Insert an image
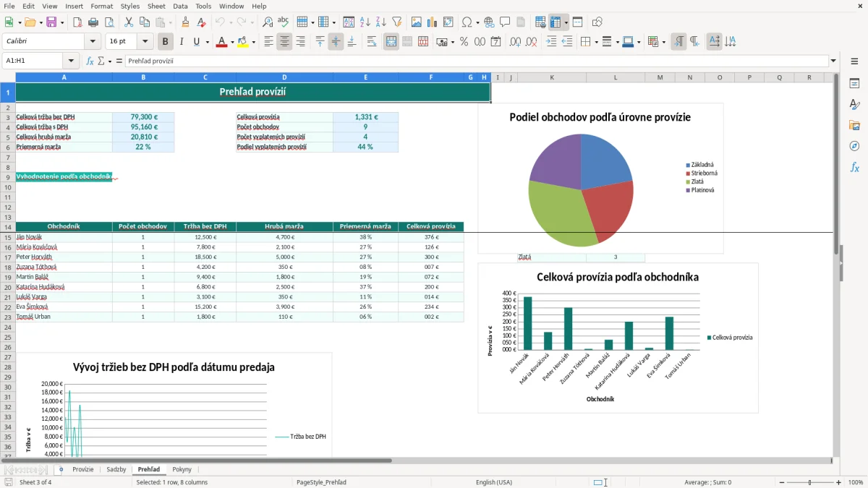 [x=417, y=22]
